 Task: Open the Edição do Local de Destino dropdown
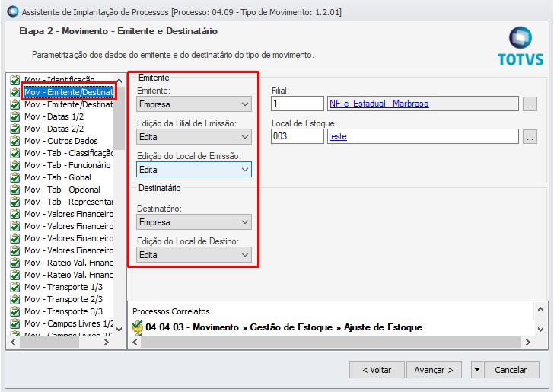point(194,255)
